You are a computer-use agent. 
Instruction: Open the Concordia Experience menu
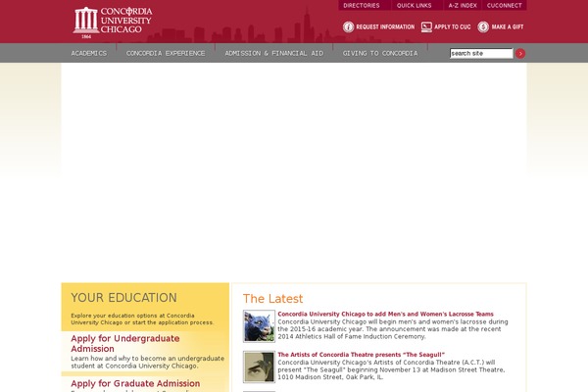tap(166, 53)
